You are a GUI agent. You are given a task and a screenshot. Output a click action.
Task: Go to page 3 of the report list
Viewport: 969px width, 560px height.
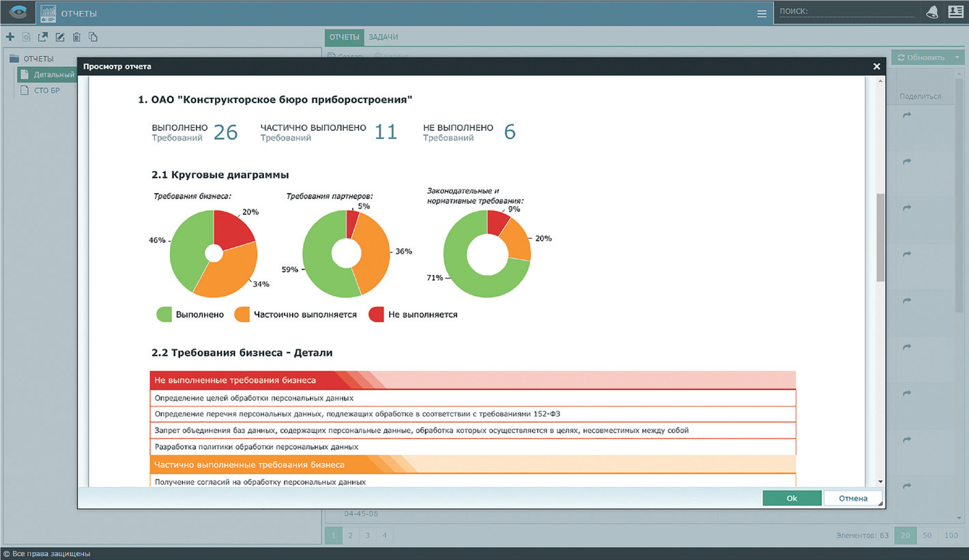[x=367, y=535]
